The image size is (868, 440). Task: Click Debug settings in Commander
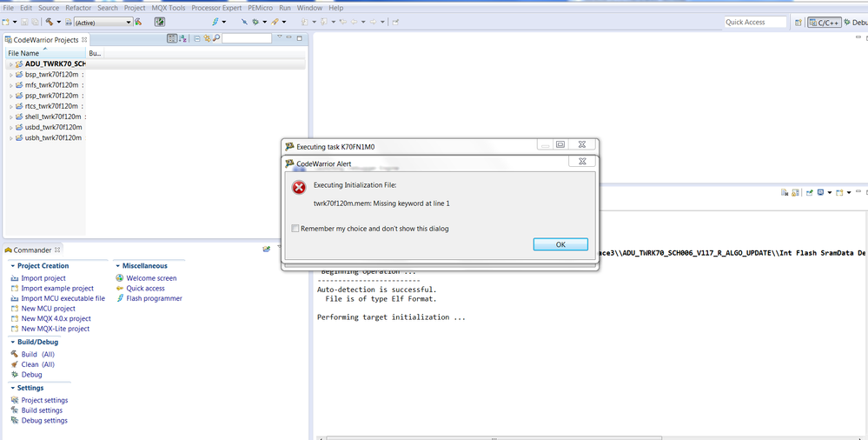(44, 421)
